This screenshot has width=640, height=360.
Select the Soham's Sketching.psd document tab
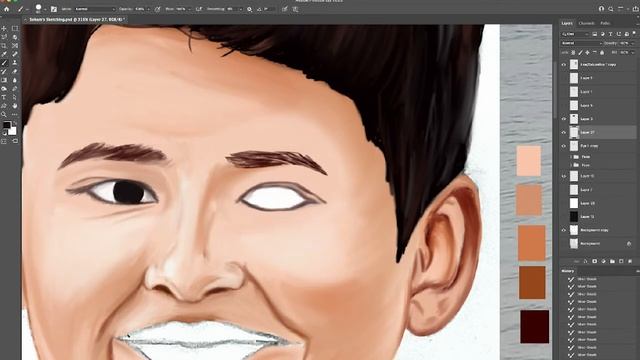click(x=76, y=19)
